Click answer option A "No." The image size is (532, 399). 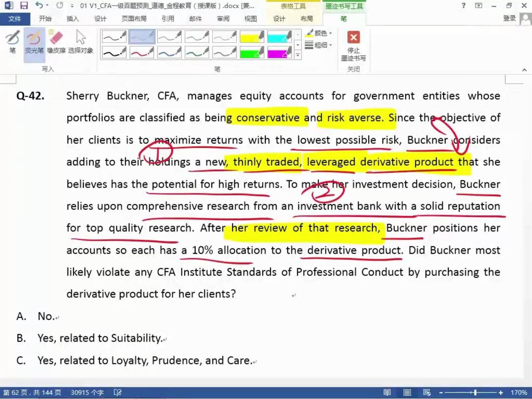coord(46,316)
